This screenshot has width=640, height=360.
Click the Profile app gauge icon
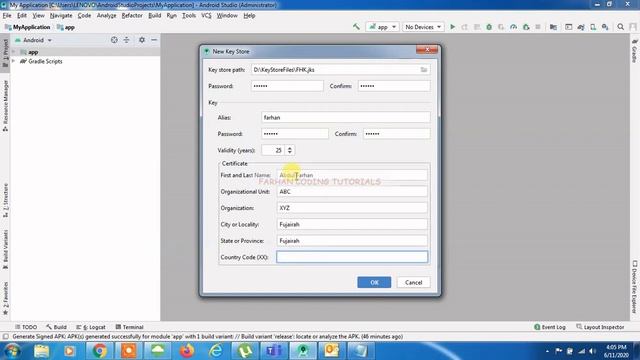(x=513, y=27)
